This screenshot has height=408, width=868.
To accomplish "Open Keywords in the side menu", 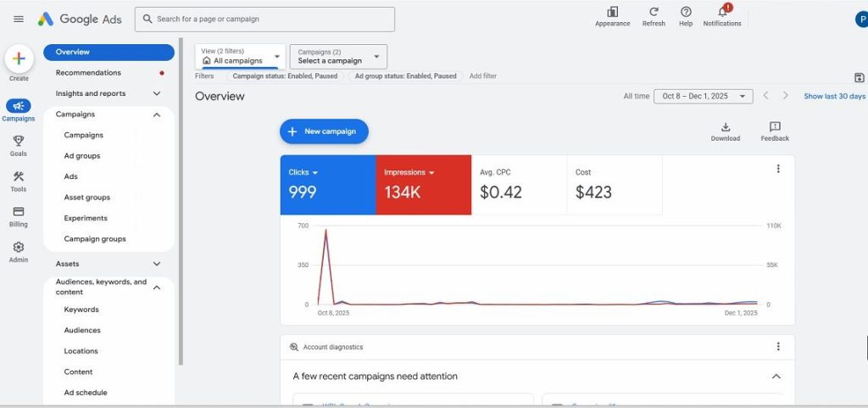I will tap(81, 310).
